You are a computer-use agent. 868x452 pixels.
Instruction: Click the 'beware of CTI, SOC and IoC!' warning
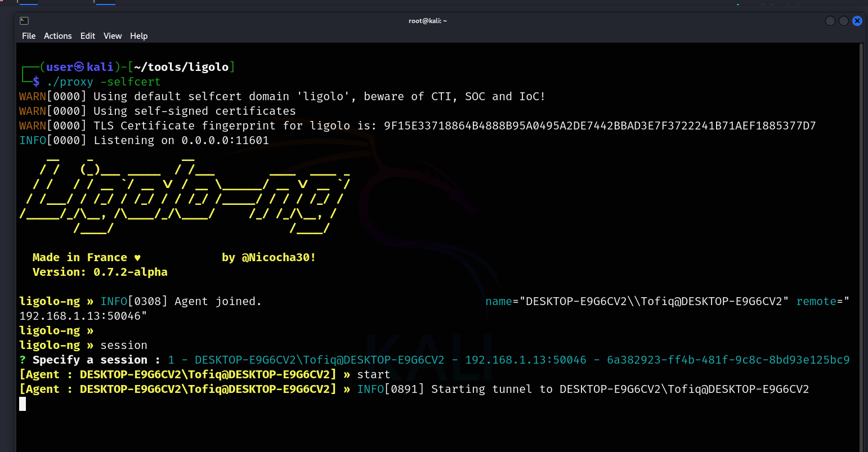pyautogui.click(x=455, y=96)
